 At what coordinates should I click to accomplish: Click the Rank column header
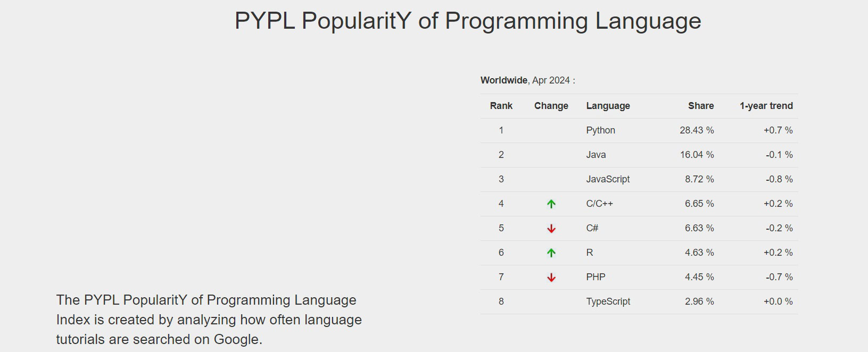point(501,106)
